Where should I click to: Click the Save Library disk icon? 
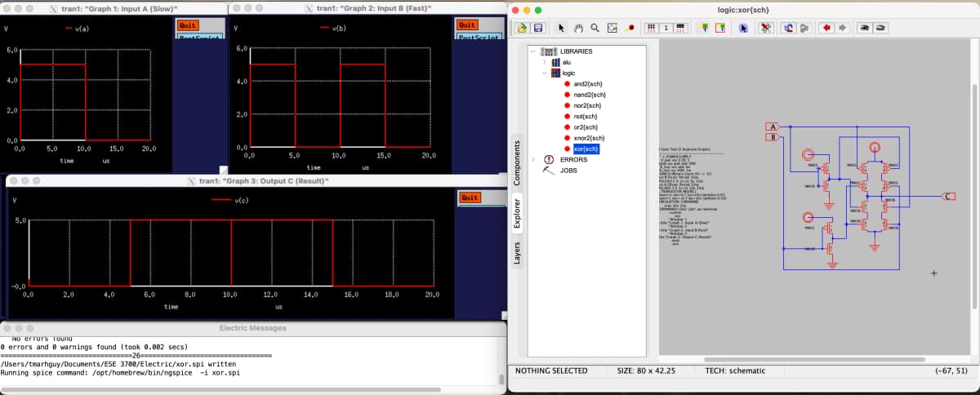coord(538,28)
